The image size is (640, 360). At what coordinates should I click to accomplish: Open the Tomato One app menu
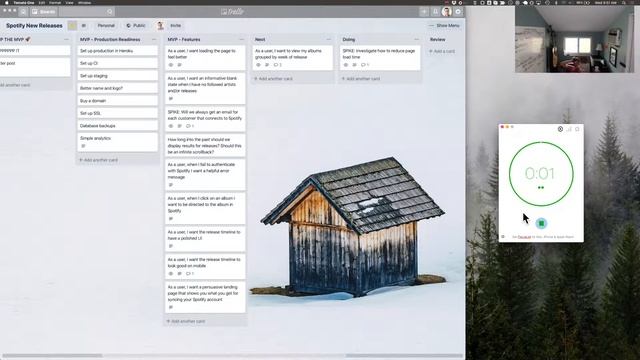point(24,2)
